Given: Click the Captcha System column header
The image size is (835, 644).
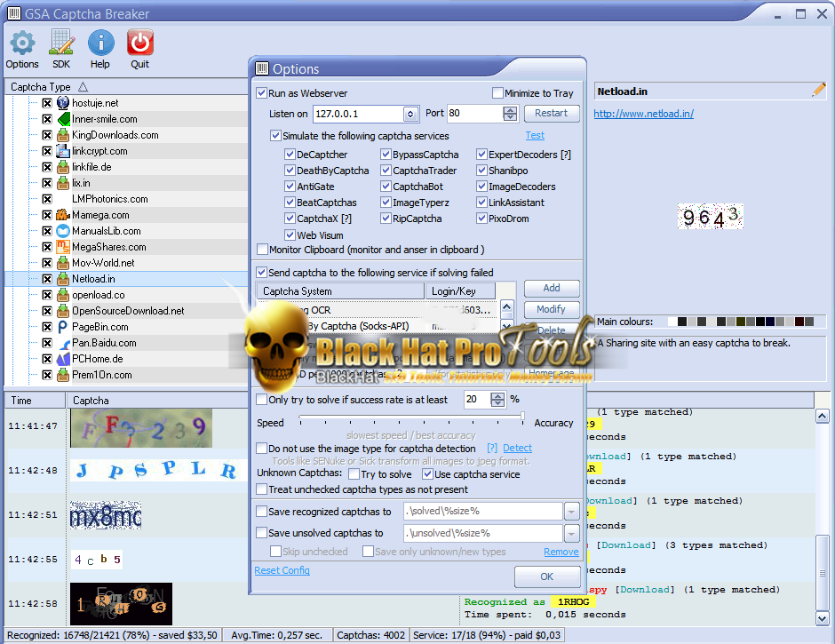Looking at the screenshot, I should [x=340, y=290].
